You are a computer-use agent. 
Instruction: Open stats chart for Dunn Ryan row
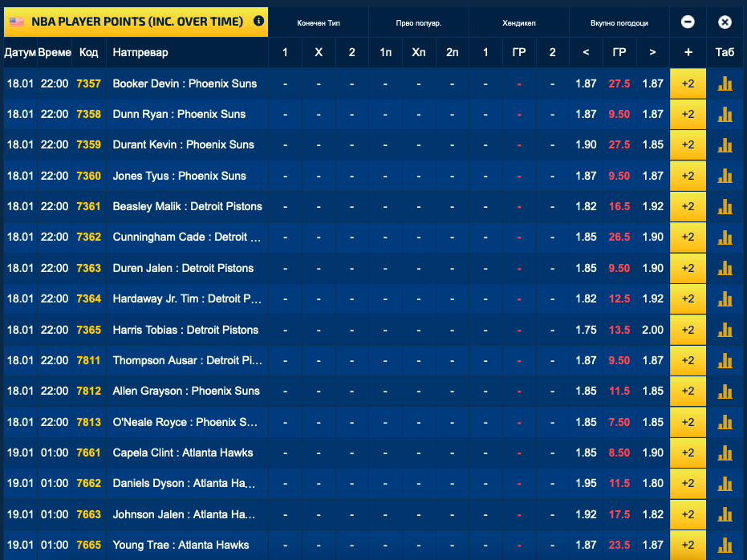[x=725, y=114]
